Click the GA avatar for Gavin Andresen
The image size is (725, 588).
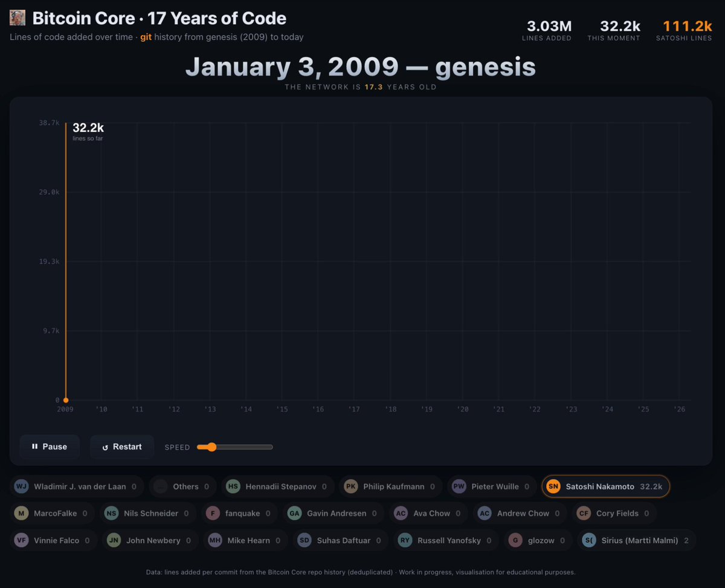pos(294,513)
